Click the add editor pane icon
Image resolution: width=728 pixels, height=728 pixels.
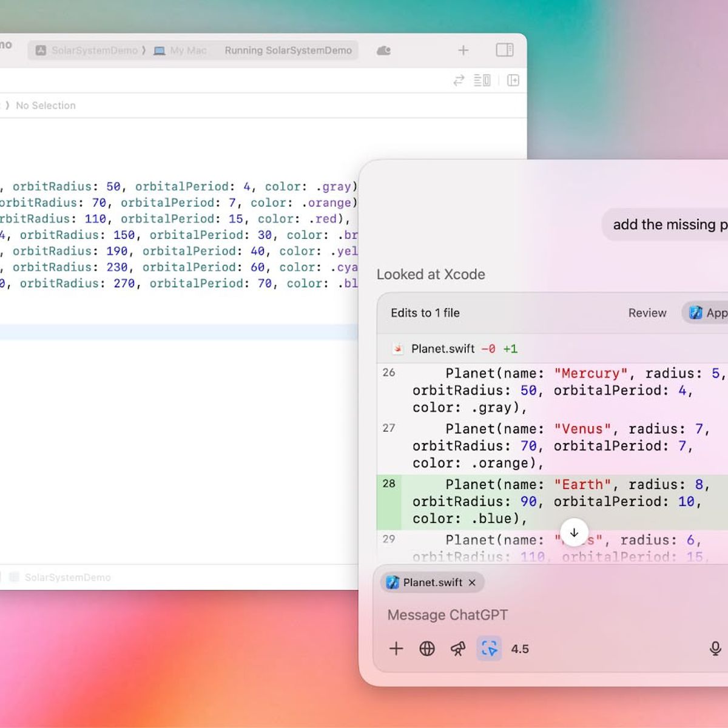[x=513, y=80]
